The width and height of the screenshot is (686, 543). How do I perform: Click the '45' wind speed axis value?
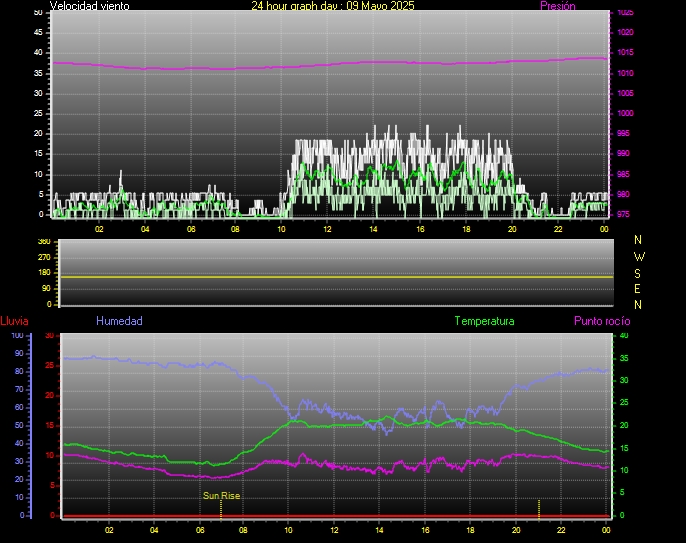pyautogui.click(x=38, y=32)
